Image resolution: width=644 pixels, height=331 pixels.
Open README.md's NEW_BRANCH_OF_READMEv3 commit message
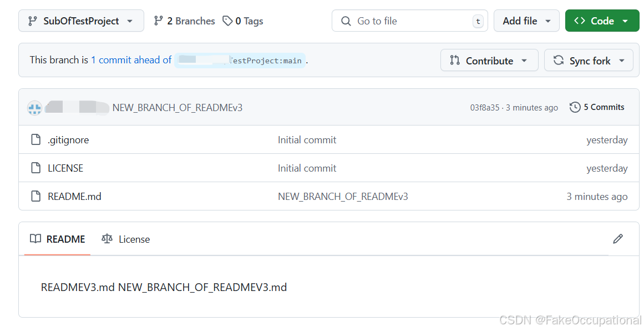343,197
